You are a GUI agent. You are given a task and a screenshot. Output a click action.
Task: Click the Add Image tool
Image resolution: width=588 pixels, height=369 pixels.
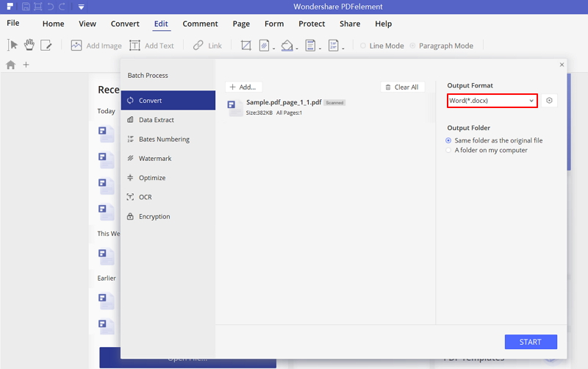pyautogui.click(x=96, y=46)
